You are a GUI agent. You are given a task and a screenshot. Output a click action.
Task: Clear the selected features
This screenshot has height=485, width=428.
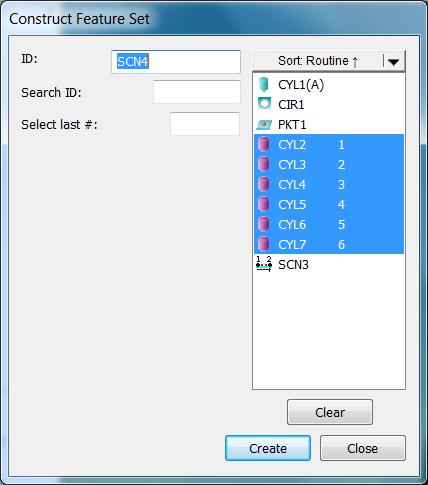coord(330,412)
